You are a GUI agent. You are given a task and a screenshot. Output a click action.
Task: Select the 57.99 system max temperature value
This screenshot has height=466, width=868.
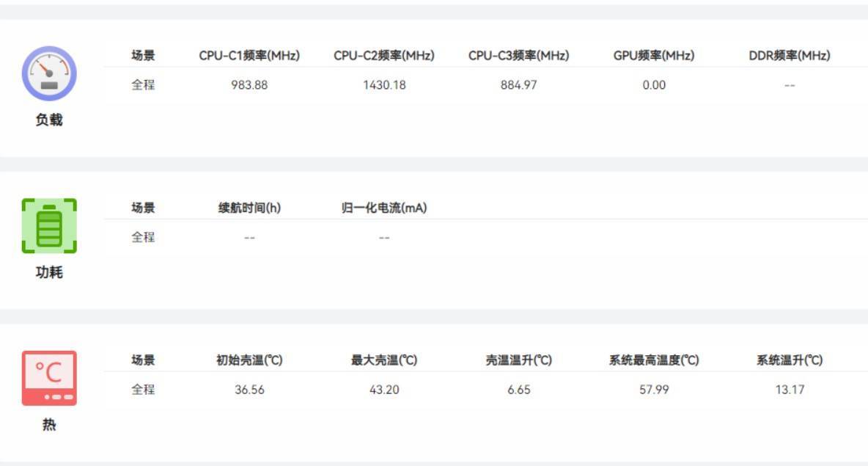click(654, 390)
